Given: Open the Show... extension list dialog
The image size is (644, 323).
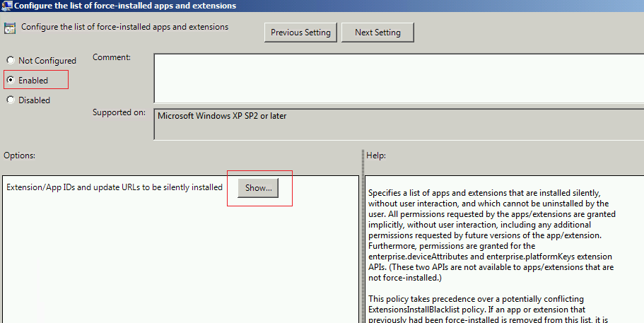Looking at the screenshot, I should (x=258, y=188).
